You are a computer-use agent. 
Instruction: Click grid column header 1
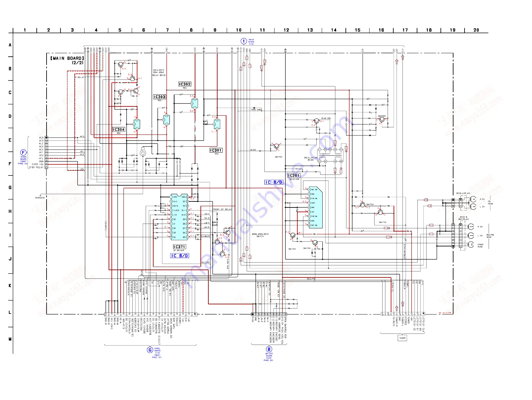click(x=25, y=30)
